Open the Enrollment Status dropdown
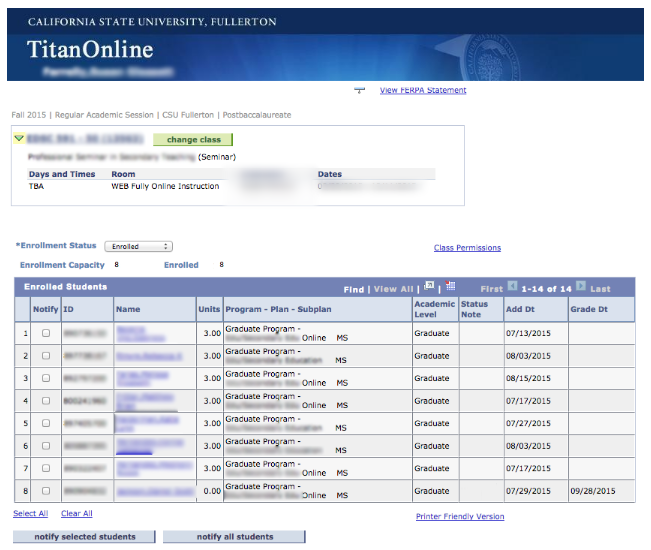Screen dimensions: 651x550 click(x=138, y=247)
